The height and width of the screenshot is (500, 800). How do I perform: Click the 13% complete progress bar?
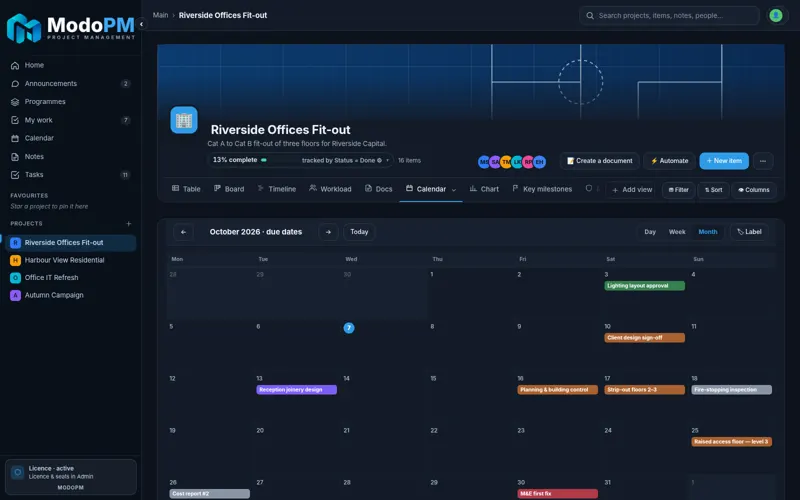[x=301, y=160]
